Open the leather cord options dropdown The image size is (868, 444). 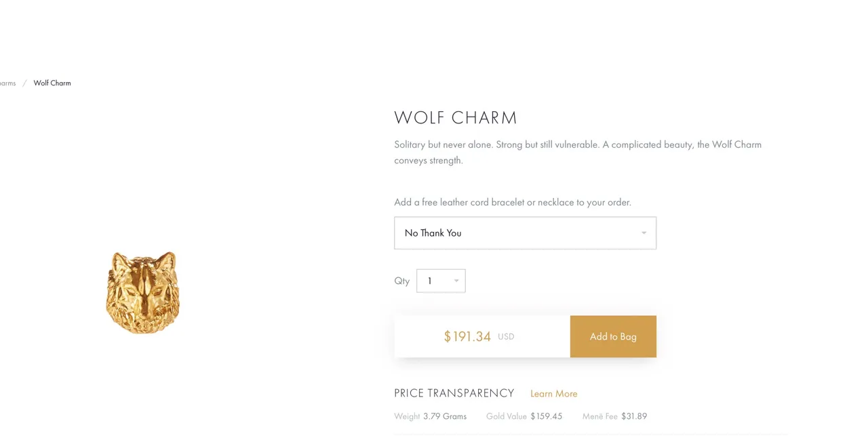pos(525,233)
